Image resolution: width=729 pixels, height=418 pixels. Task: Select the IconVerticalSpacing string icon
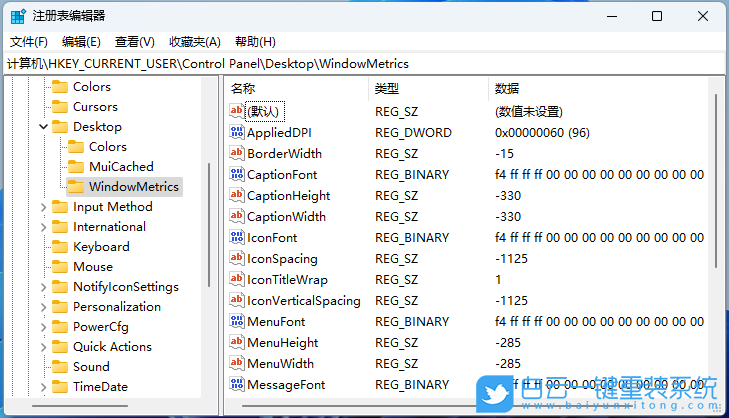pyautogui.click(x=237, y=300)
